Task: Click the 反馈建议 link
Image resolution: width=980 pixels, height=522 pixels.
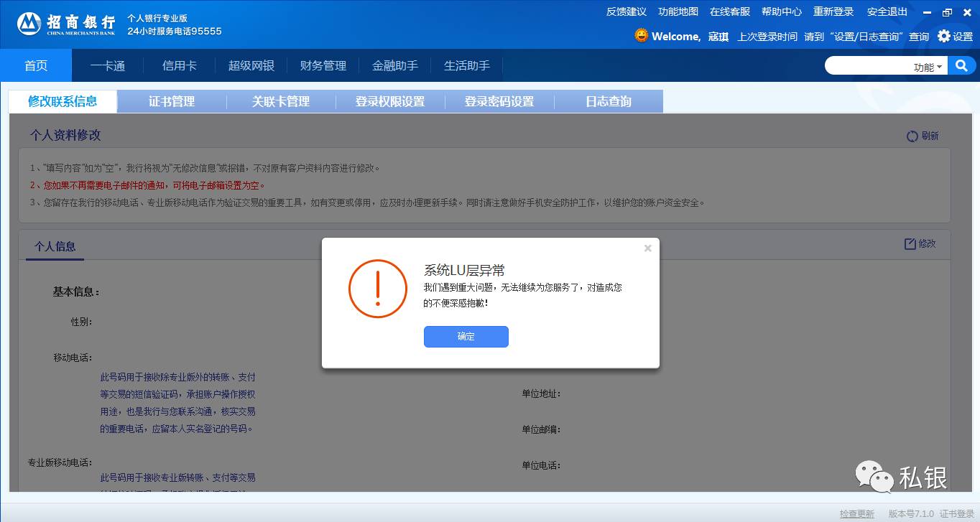Action: 627,11
